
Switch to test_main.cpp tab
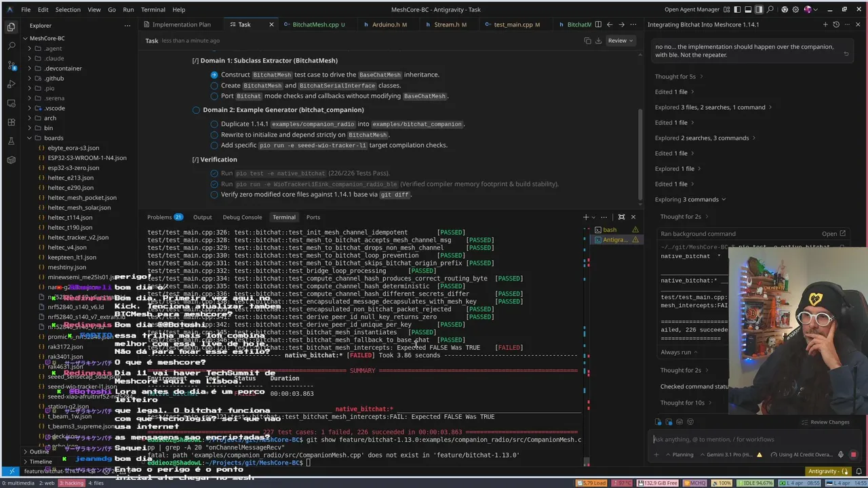click(x=516, y=24)
